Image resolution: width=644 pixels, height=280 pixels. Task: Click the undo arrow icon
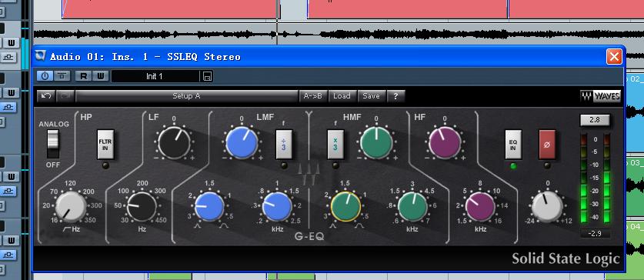[46, 96]
